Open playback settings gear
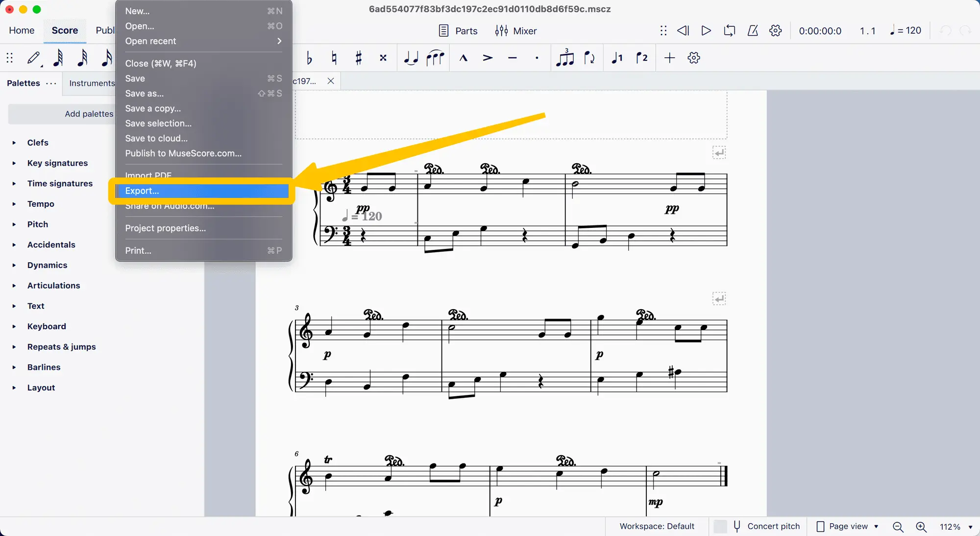 click(776, 30)
